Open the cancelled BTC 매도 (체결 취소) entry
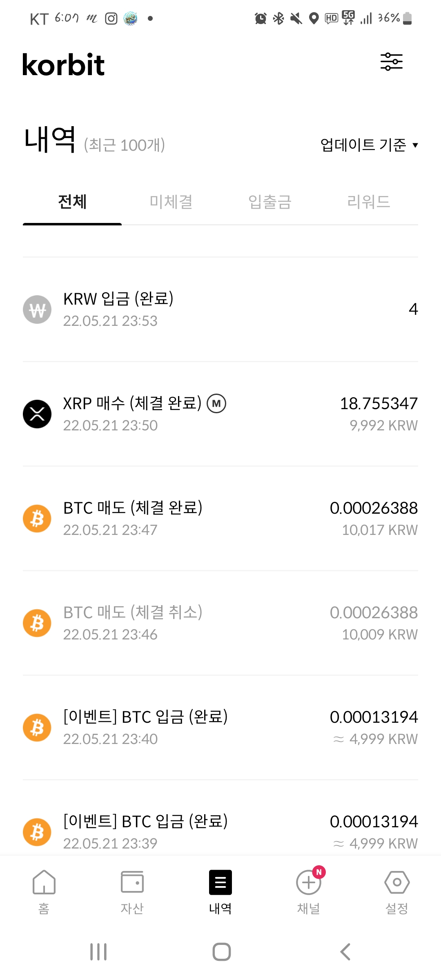Screen dimensions: 441x980 (220, 623)
